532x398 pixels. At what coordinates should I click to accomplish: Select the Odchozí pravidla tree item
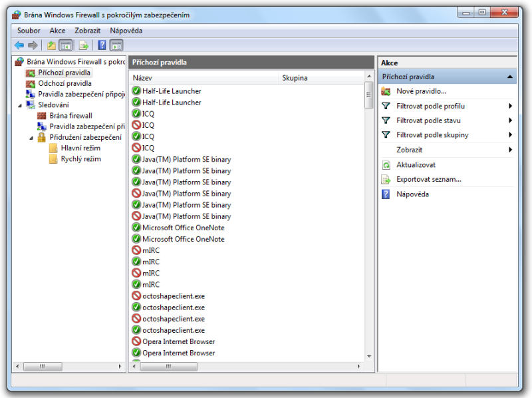[65, 84]
